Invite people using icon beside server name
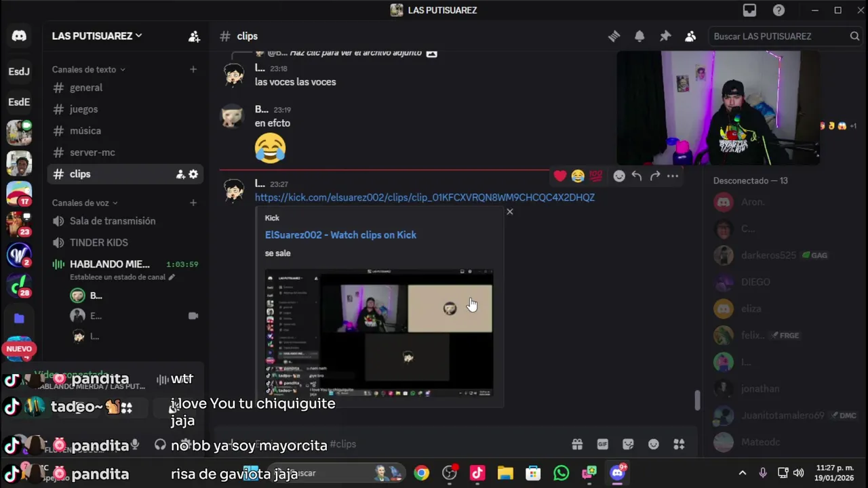 point(194,37)
